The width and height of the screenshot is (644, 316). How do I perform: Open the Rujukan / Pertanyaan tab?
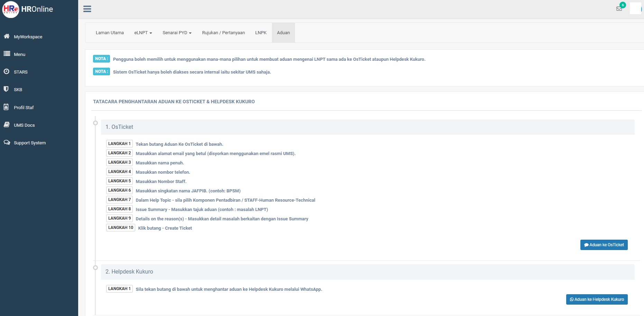[x=223, y=33]
